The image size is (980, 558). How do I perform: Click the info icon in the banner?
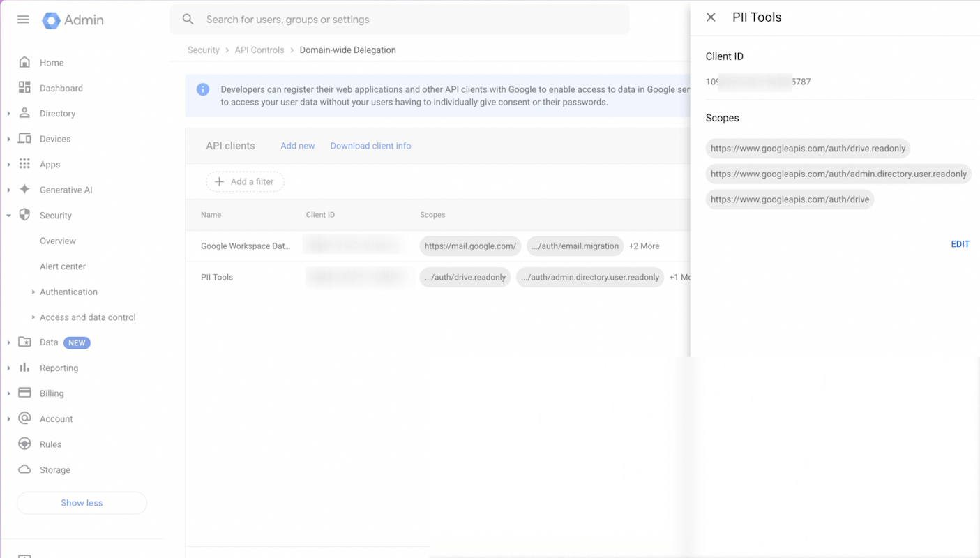point(203,89)
